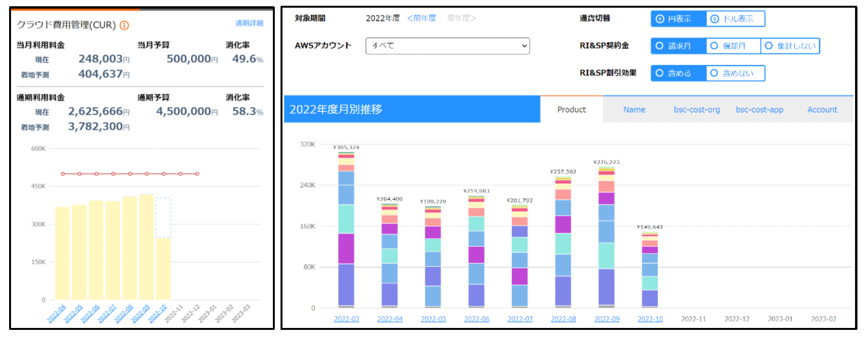
Task: Click the info icon next to クラウド費用管理(CUR)
Action: (x=124, y=25)
